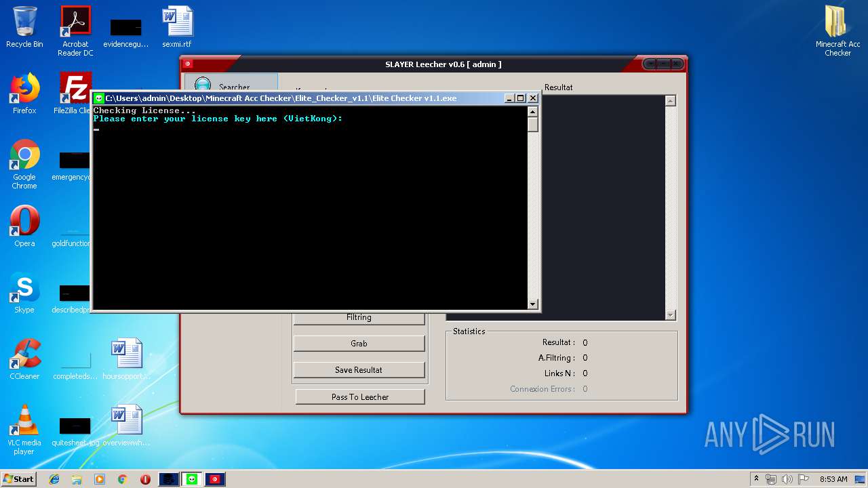The width and height of the screenshot is (868, 488).
Task: Open Firefox desktop shortcut
Action: [24, 94]
